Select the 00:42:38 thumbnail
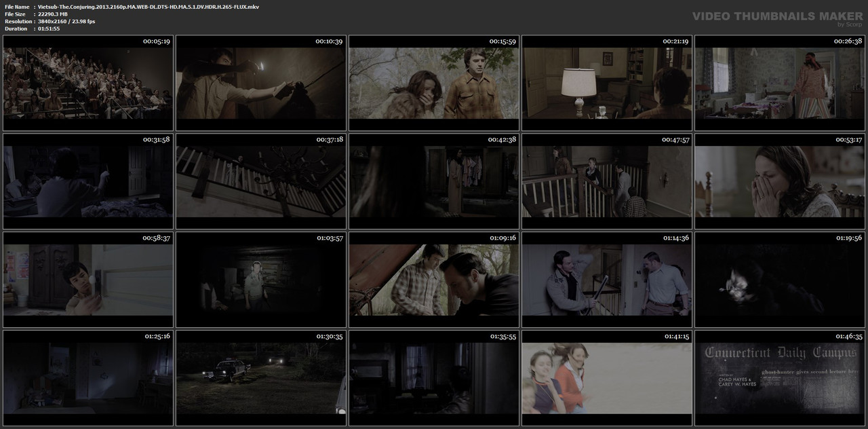Screen dimensions: 868x429 (434, 181)
